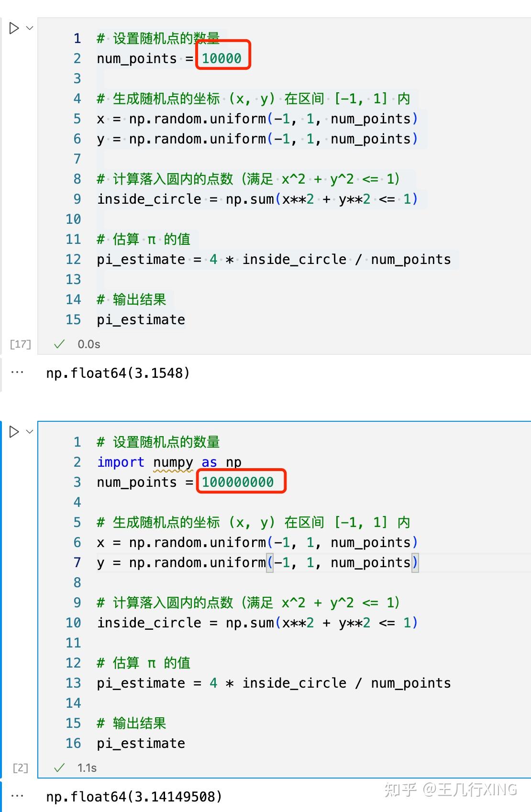The height and width of the screenshot is (812, 531).
Task: Open run options chevron of second cell
Action: tap(30, 432)
